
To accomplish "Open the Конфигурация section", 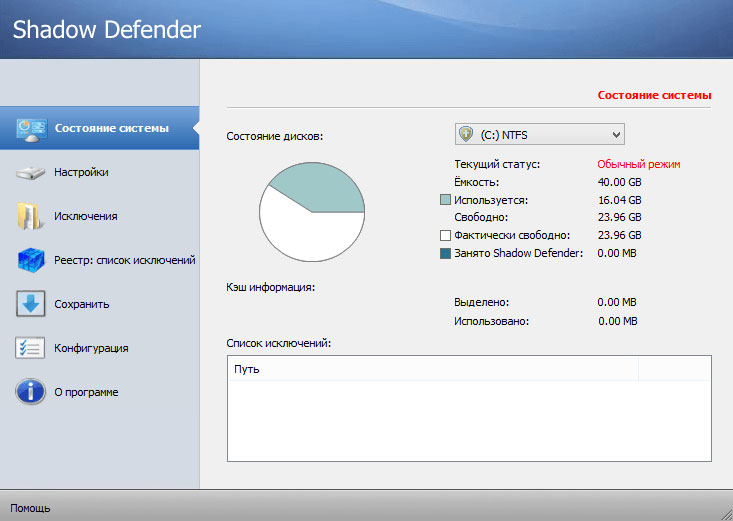I will click(x=100, y=348).
